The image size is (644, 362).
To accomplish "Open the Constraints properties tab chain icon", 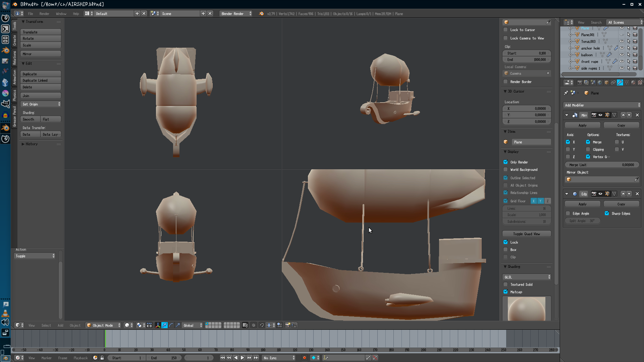I will click(613, 82).
